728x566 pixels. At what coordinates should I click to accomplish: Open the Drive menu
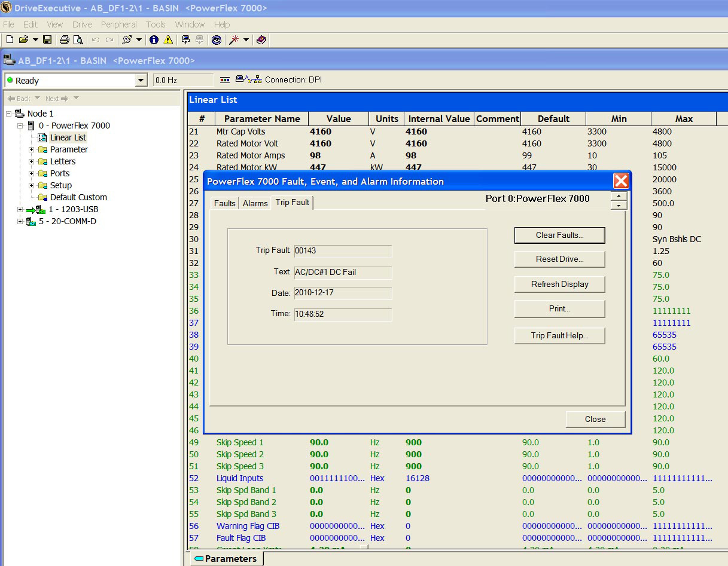click(82, 25)
